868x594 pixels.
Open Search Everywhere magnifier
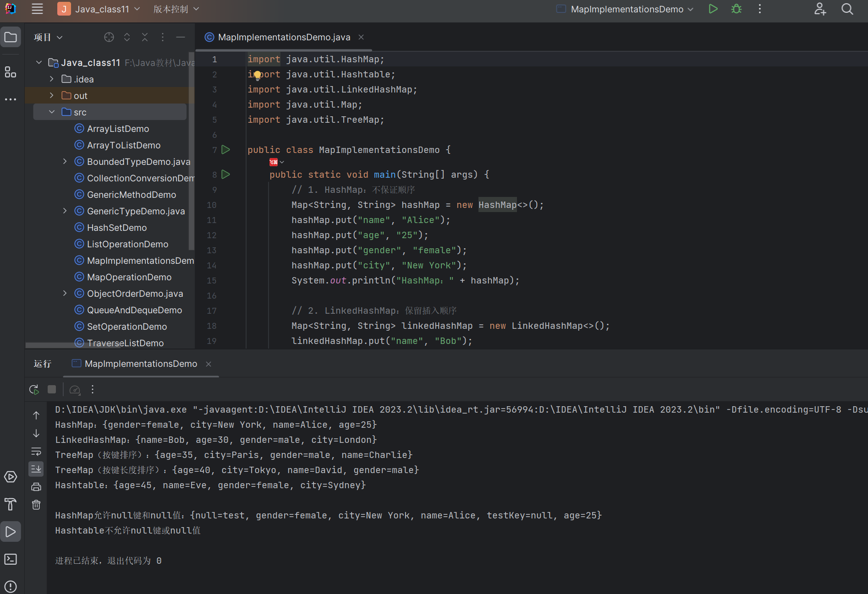pyautogui.click(x=847, y=9)
